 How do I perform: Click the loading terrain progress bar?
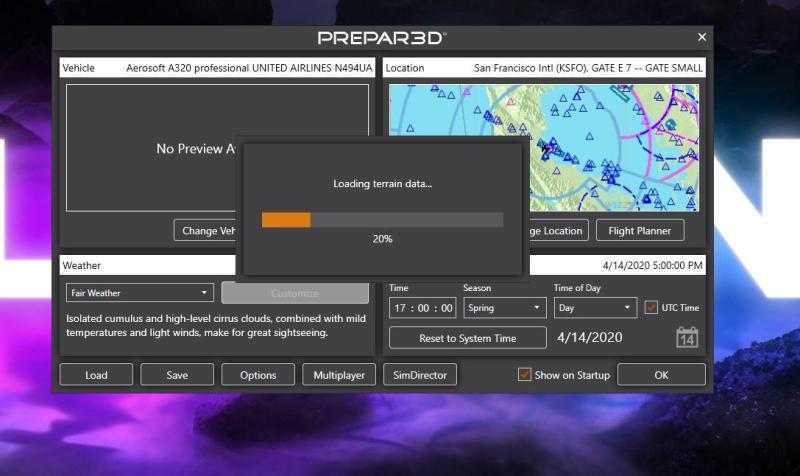(x=383, y=220)
